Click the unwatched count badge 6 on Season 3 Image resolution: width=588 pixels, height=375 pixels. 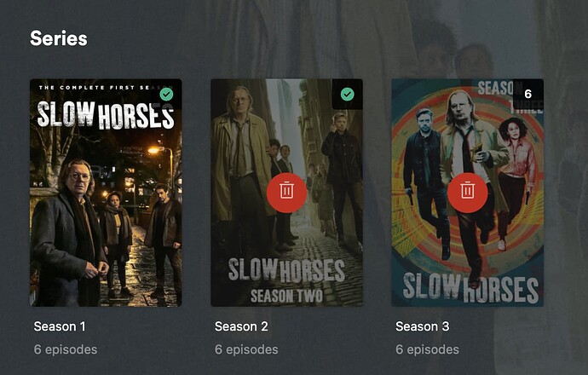(x=528, y=94)
